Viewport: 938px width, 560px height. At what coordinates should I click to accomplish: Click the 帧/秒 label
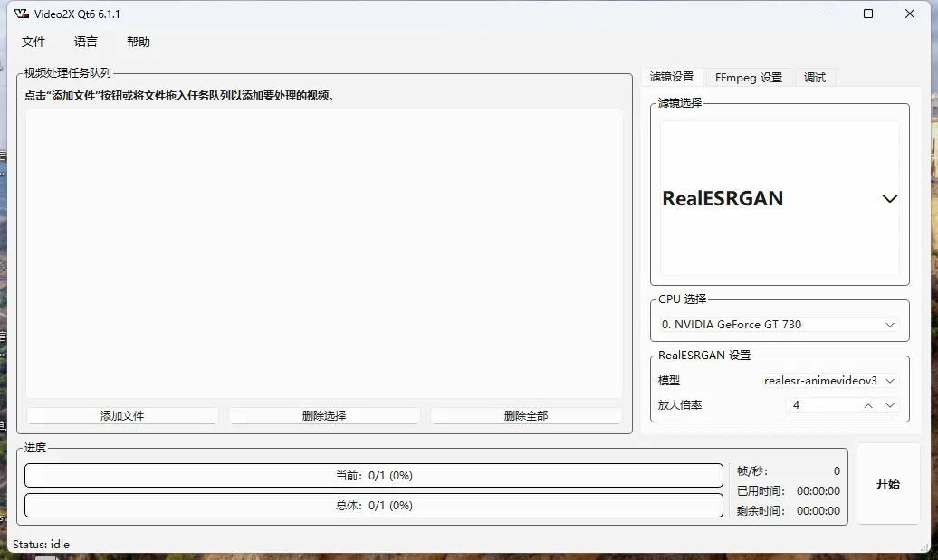pyautogui.click(x=752, y=471)
